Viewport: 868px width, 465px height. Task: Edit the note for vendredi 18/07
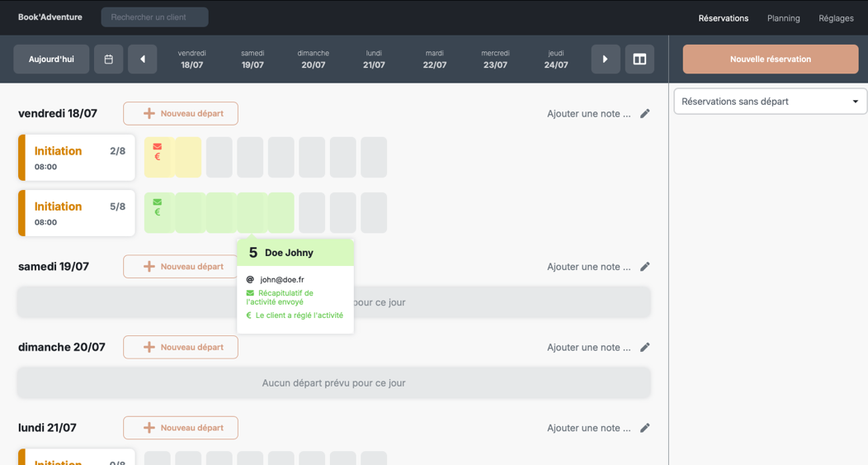(x=645, y=114)
